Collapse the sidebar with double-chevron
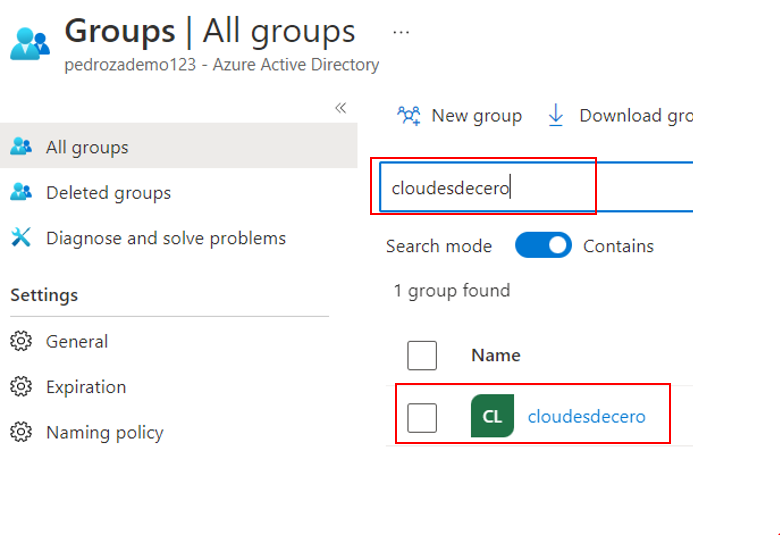The image size is (780, 535). (x=340, y=108)
